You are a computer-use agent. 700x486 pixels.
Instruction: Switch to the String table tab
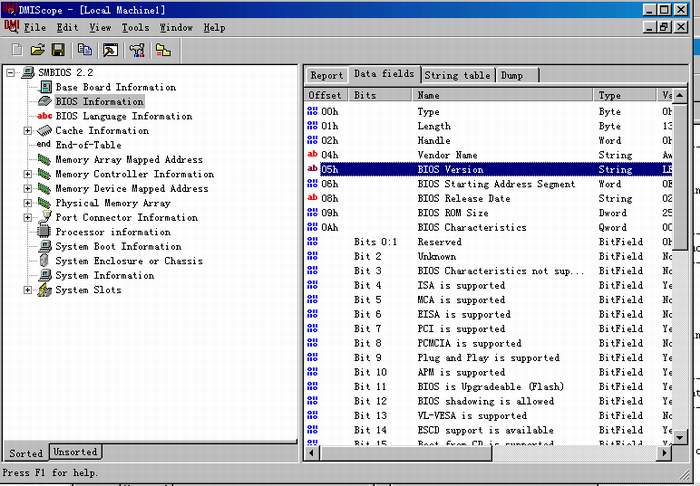click(457, 75)
